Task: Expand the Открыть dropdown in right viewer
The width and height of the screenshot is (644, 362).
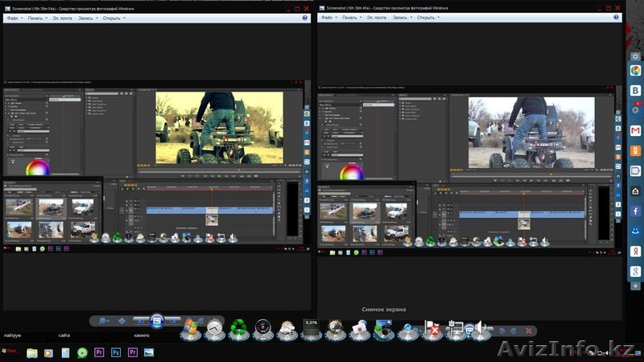Action: pyautogui.click(x=427, y=17)
